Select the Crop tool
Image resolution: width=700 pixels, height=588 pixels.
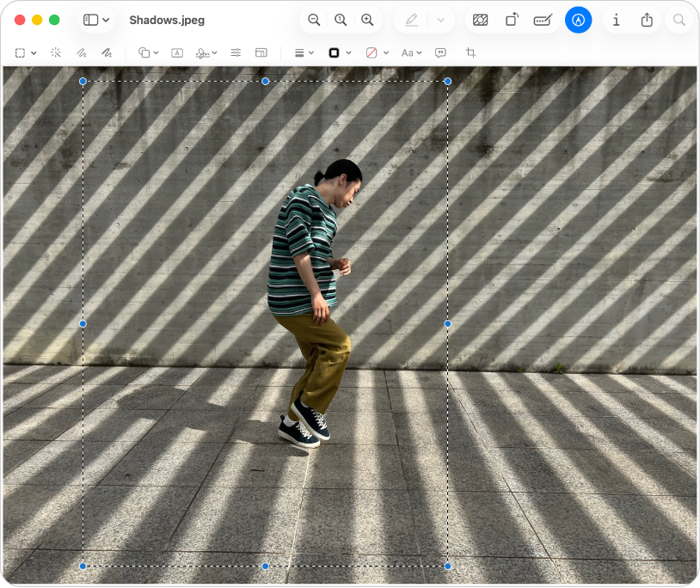coord(470,52)
